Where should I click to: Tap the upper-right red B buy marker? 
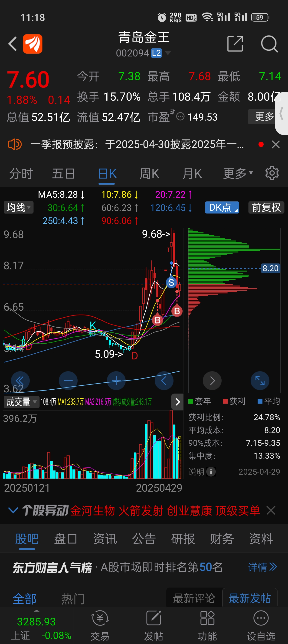point(177,311)
